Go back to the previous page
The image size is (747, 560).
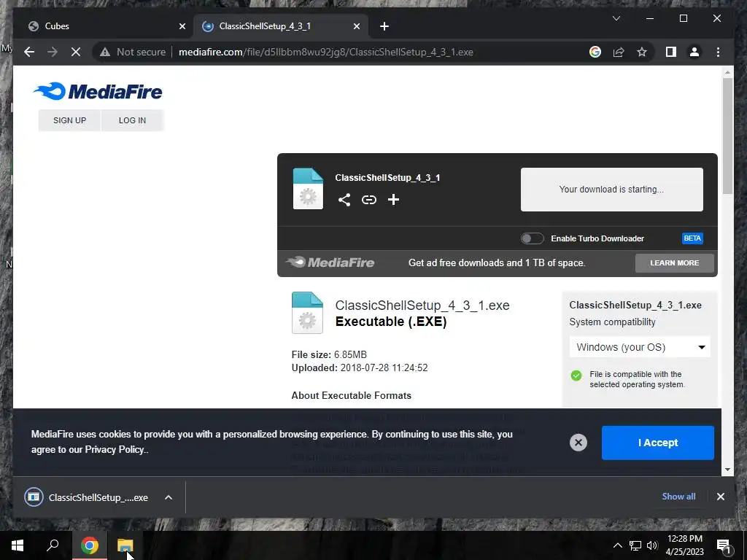click(x=29, y=52)
